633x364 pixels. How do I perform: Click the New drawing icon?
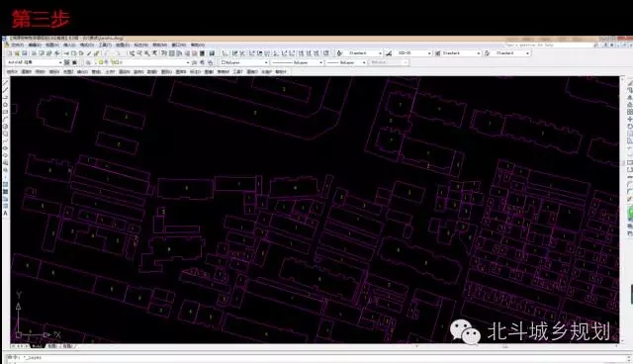pos(10,53)
